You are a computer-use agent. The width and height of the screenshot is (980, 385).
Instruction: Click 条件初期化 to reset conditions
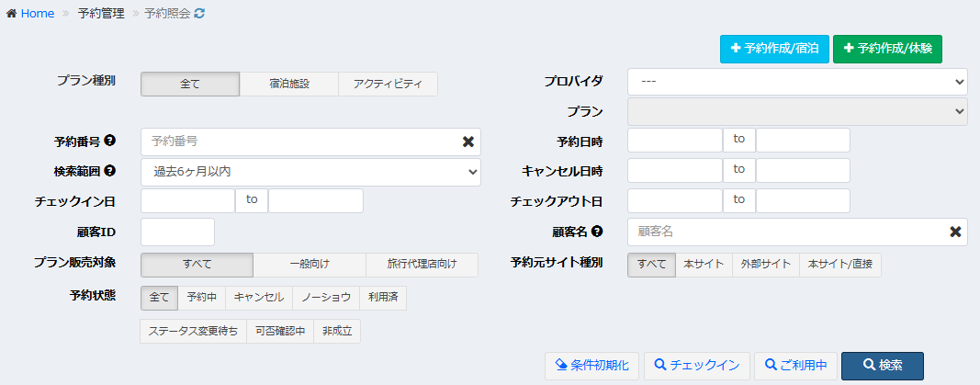pos(591,366)
